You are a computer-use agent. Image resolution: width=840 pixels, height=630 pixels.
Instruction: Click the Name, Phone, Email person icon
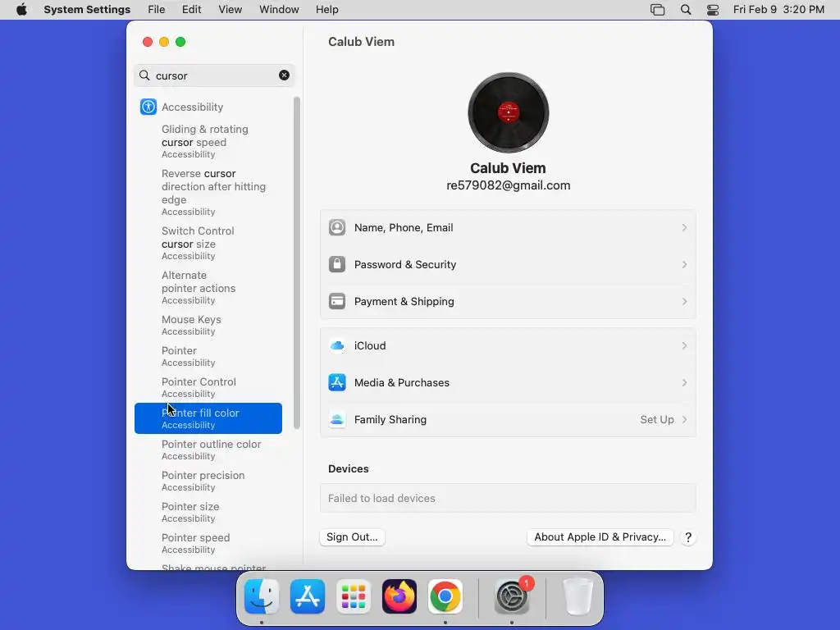point(337,227)
